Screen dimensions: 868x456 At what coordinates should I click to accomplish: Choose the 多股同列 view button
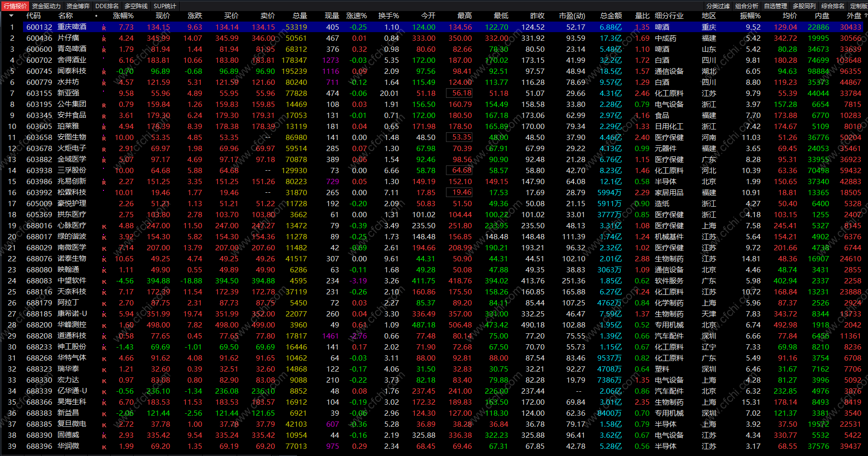click(x=804, y=6)
